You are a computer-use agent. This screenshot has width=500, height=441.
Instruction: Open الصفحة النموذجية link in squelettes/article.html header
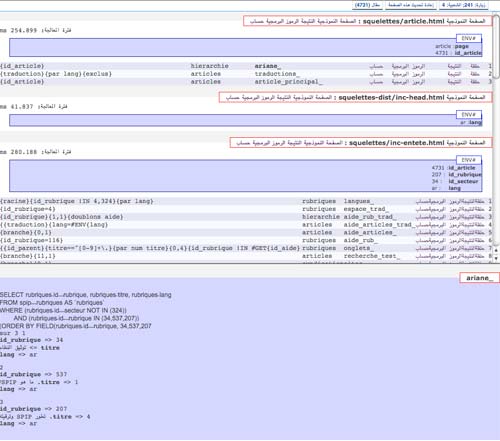[336, 21]
